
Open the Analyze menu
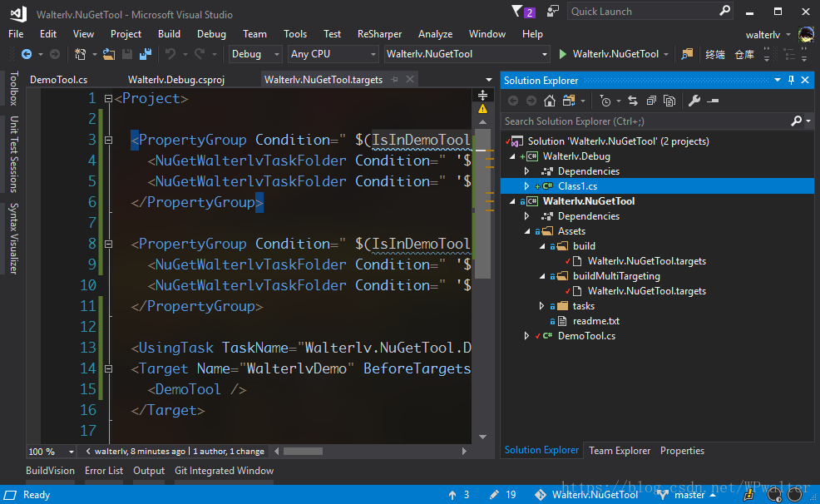pos(435,34)
